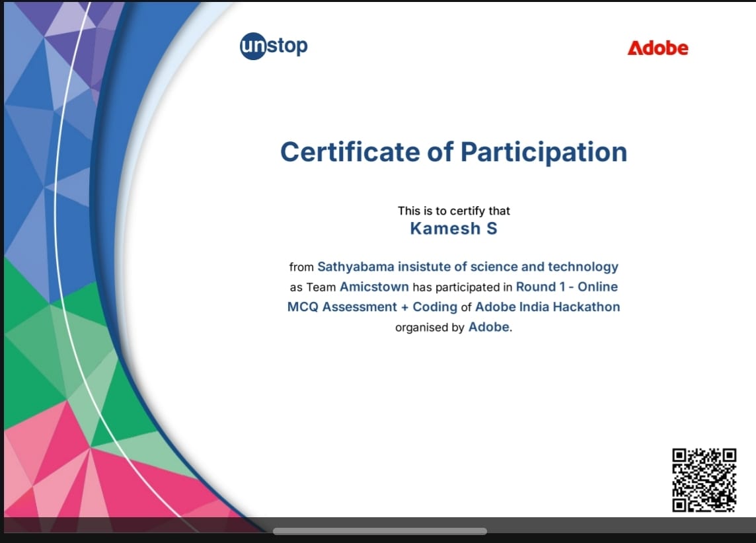756x543 pixels.
Task: Click the name 'Kamesh S'
Action: click(453, 229)
